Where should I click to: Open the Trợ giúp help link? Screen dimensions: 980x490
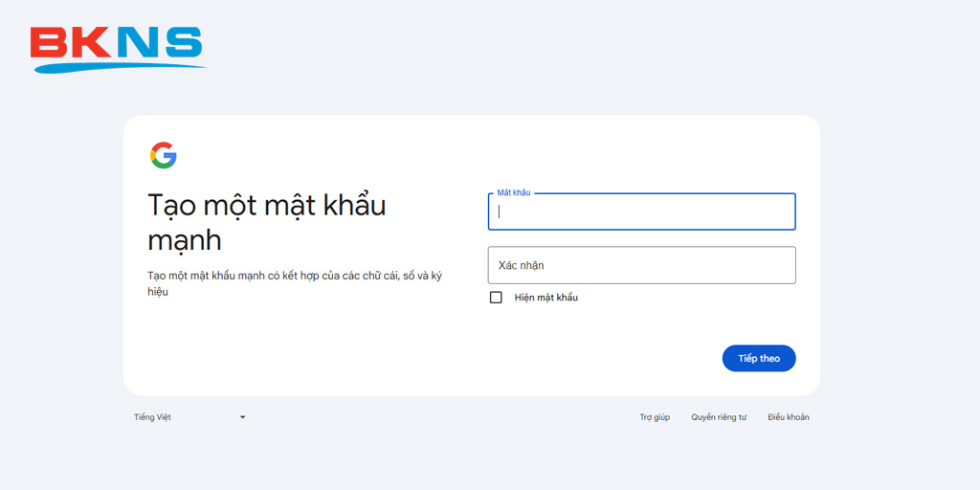(655, 417)
